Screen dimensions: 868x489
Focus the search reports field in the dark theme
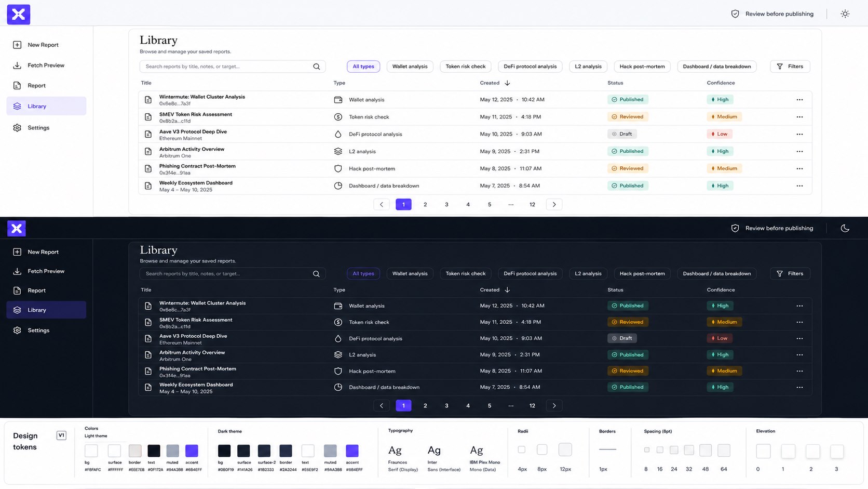(233, 274)
